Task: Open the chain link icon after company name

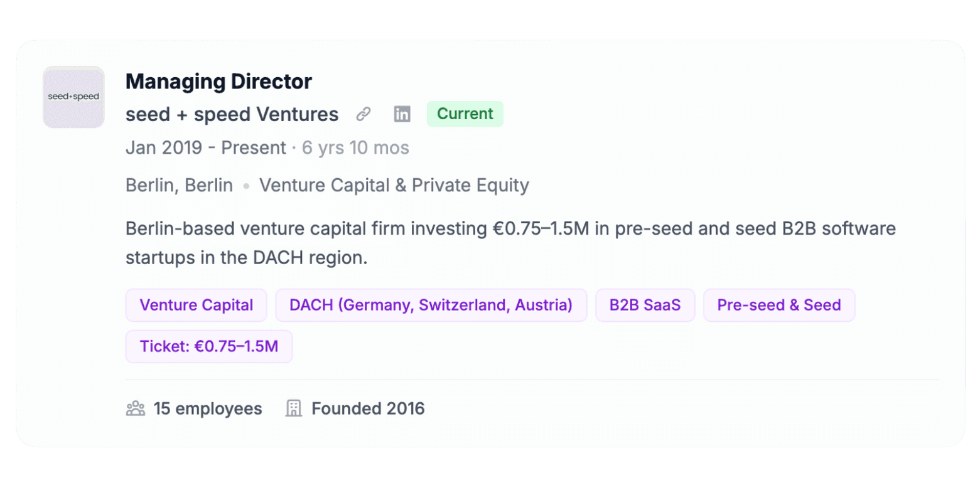Action: point(363,115)
